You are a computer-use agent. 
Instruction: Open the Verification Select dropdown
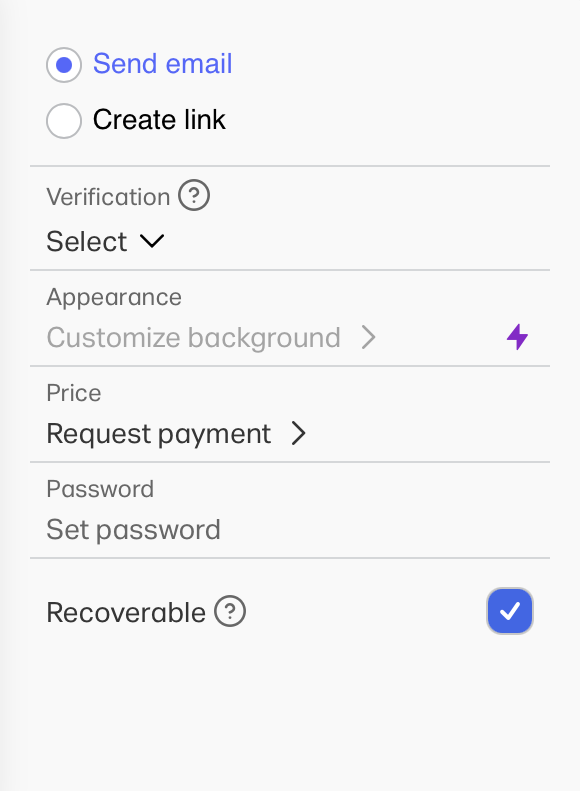105,241
